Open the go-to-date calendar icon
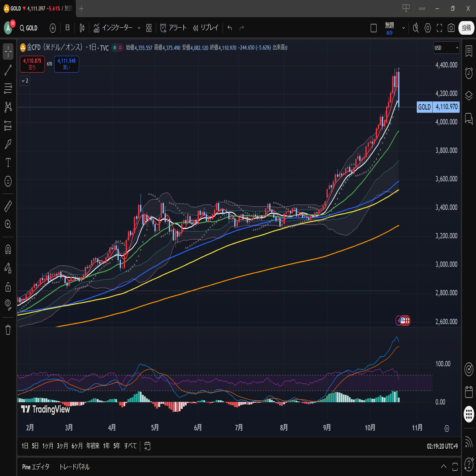The height and width of the screenshot is (476, 476). coord(147,446)
